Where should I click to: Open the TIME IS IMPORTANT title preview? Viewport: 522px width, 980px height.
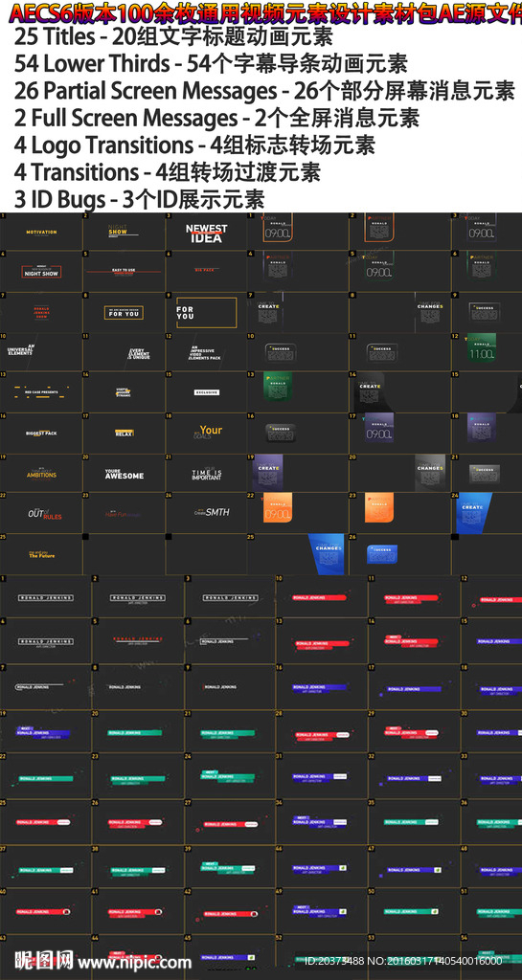pyautogui.click(x=206, y=475)
